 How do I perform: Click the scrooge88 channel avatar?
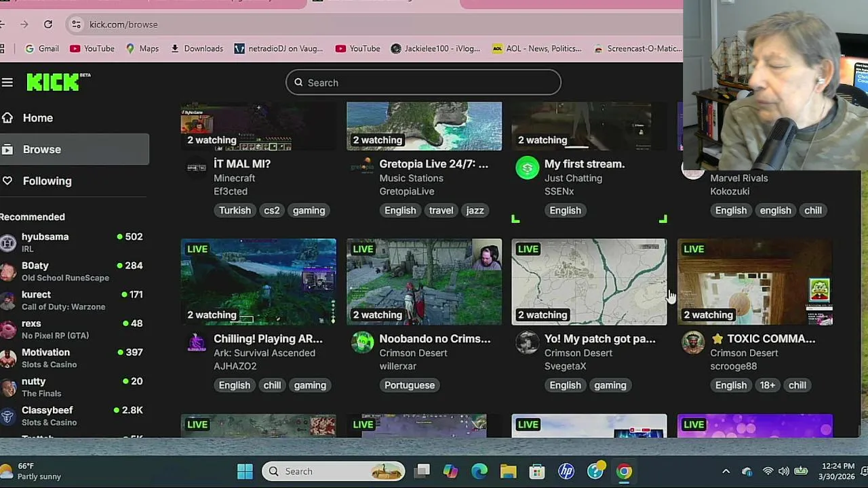[x=693, y=342]
